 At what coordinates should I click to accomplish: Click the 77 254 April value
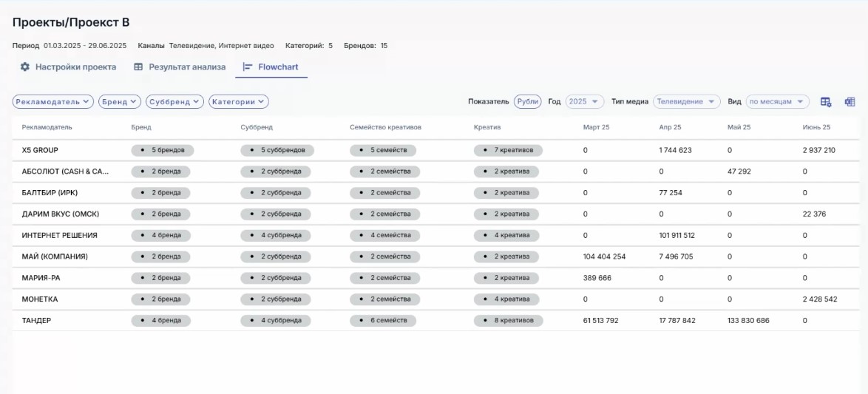(671, 193)
